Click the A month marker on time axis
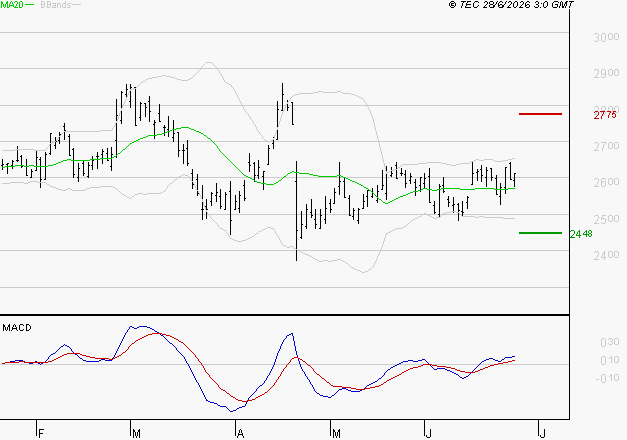This screenshot has width=627, height=440. 240,434
